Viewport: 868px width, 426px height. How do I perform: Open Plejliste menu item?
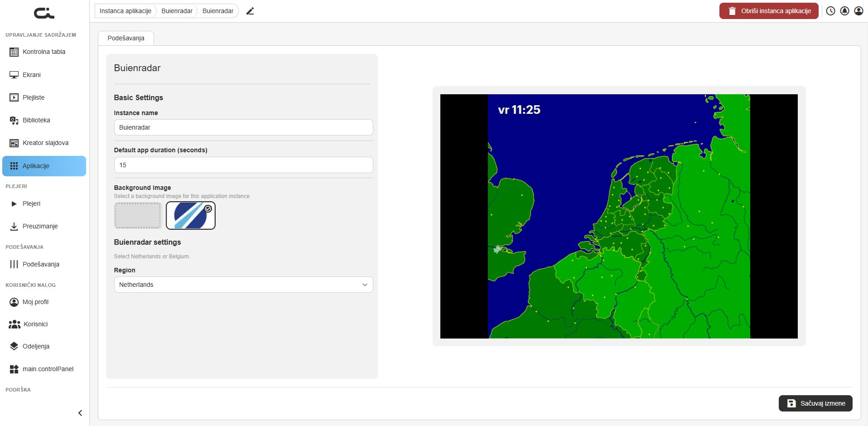[44, 97]
